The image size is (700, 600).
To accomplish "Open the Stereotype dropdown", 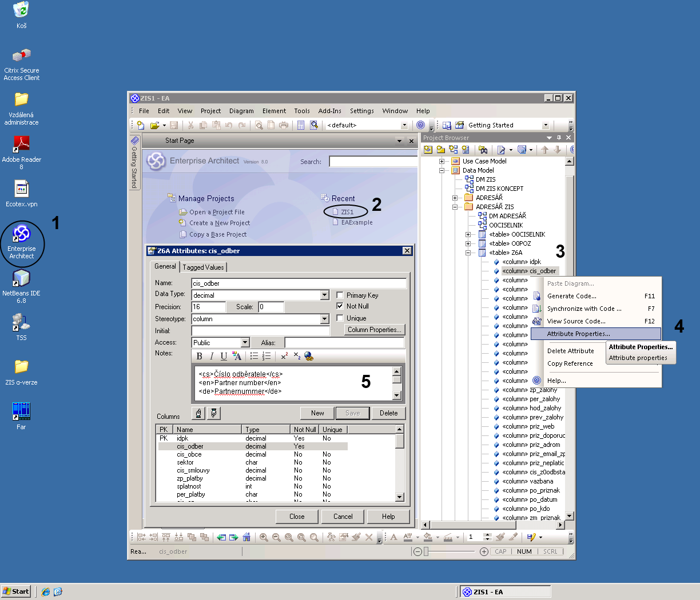I will point(324,319).
